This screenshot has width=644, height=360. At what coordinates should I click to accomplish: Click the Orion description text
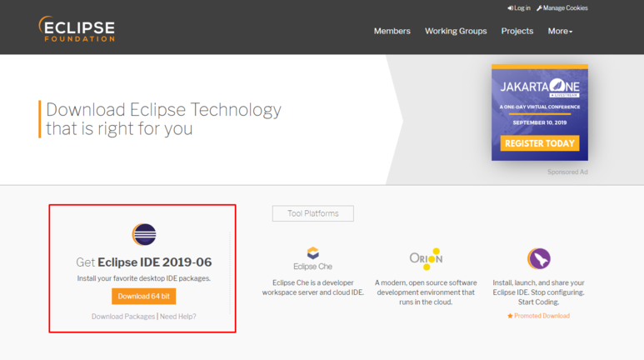[426, 292]
